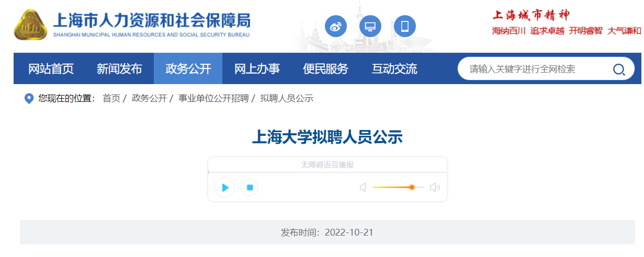Open the 便民服务 menu

(x=325, y=68)
